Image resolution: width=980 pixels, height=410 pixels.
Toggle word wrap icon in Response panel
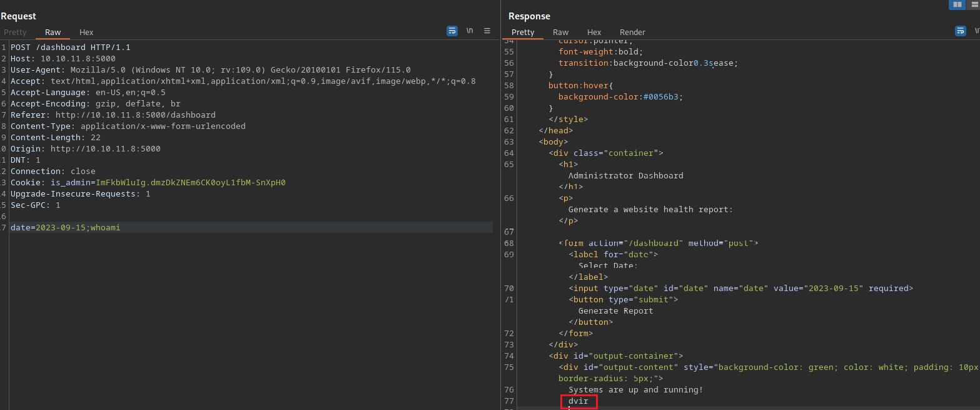[x=960, y=31]
